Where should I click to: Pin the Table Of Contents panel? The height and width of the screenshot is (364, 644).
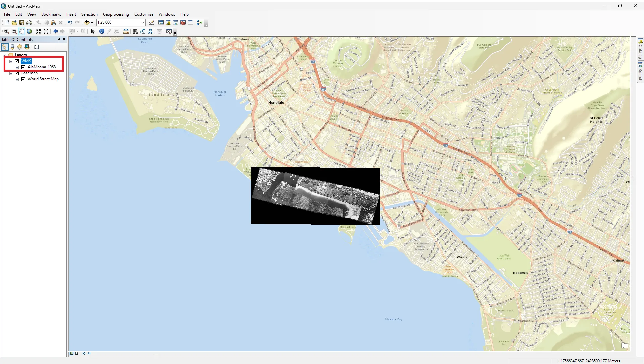(x=59, y=39)
